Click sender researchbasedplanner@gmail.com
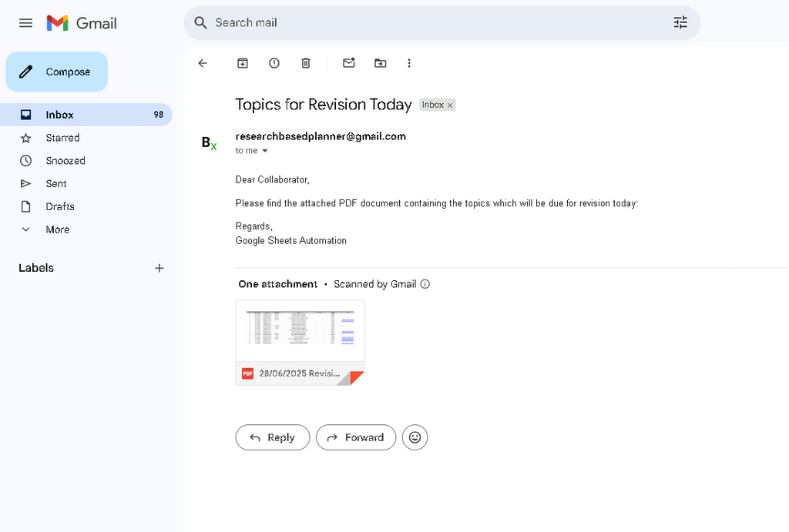789x532 pixels. pos(321,136)
